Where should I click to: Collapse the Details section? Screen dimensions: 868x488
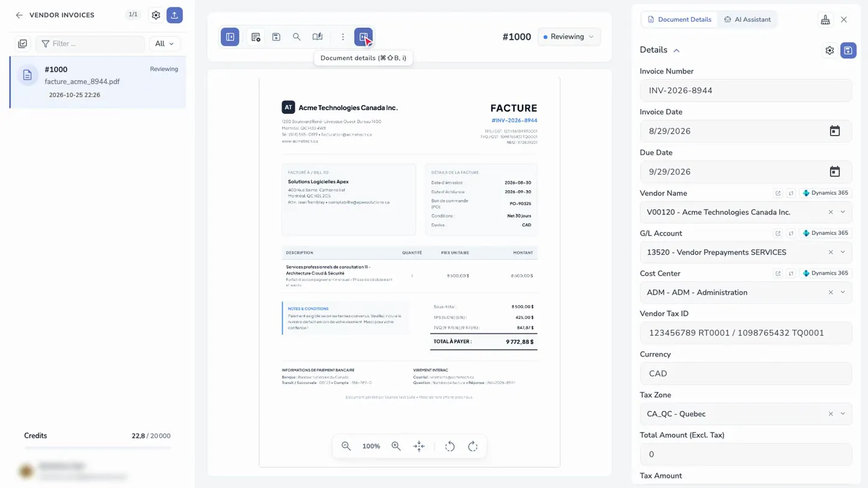(x=676, y=51)
